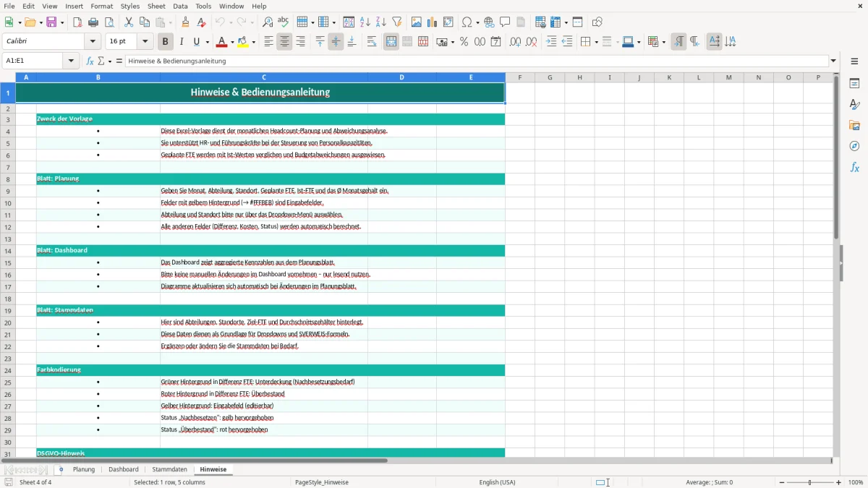Enable AutoFilter funnel icon
Image resolution: width=868 pixels, height=488 pixels.
pyautogui.click(x=397, y=22)
